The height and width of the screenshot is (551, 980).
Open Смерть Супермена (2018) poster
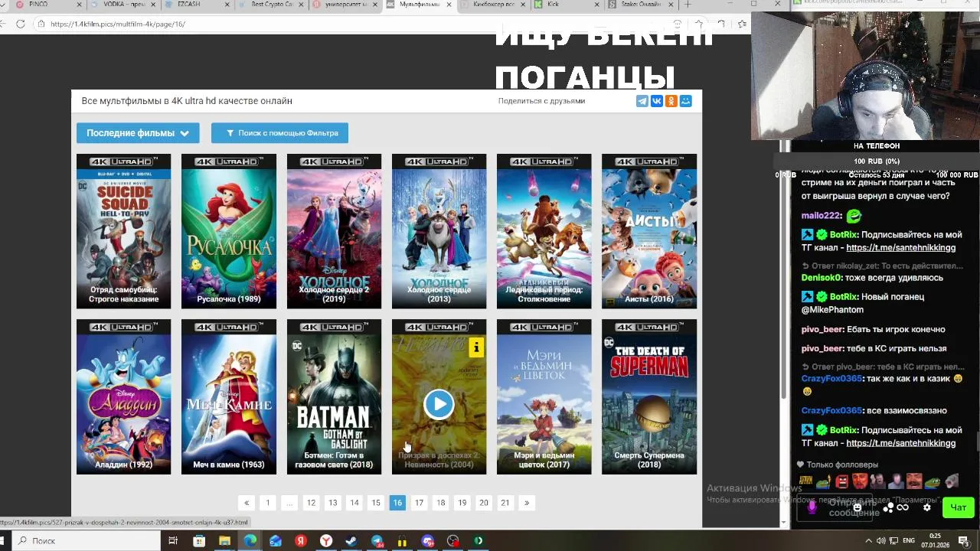click(649, 396)
